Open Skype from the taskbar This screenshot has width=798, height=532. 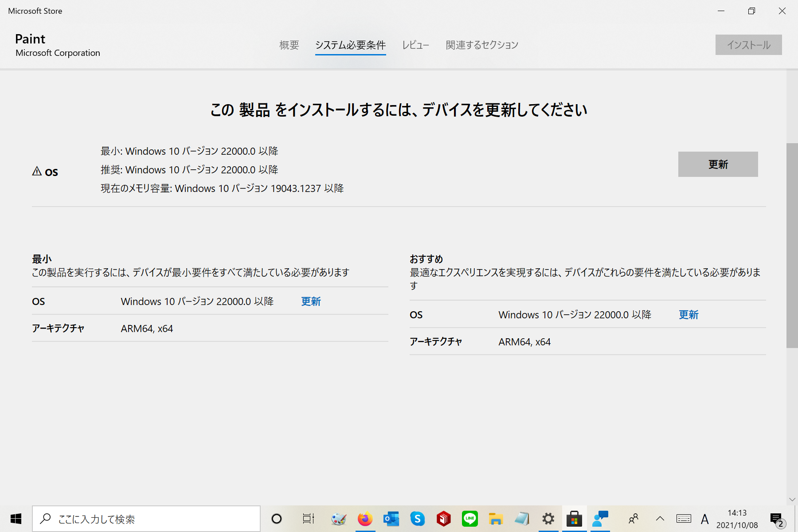click(x=417, y=519)
